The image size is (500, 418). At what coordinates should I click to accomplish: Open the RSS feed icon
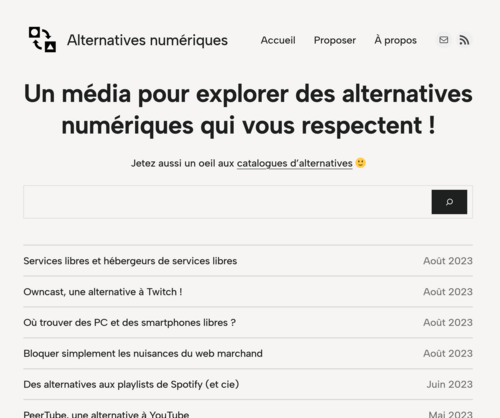point(464,40)
